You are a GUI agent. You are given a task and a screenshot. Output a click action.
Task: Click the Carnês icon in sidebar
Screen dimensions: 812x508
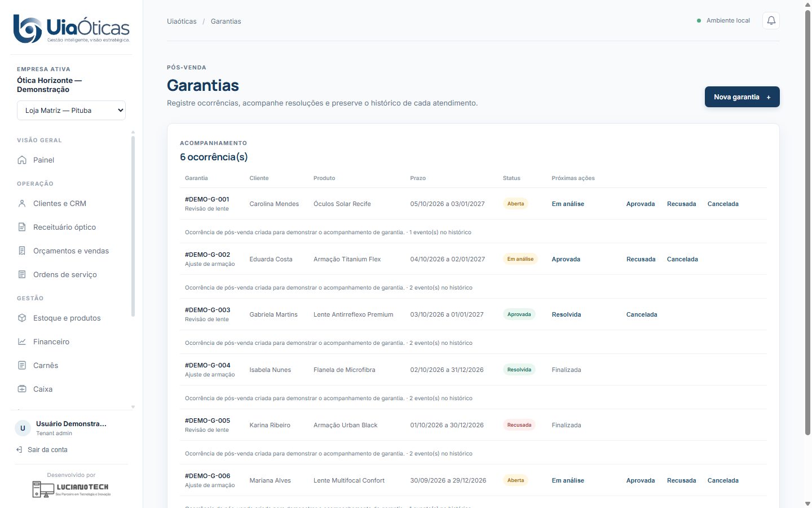click(x=22, y=366)
